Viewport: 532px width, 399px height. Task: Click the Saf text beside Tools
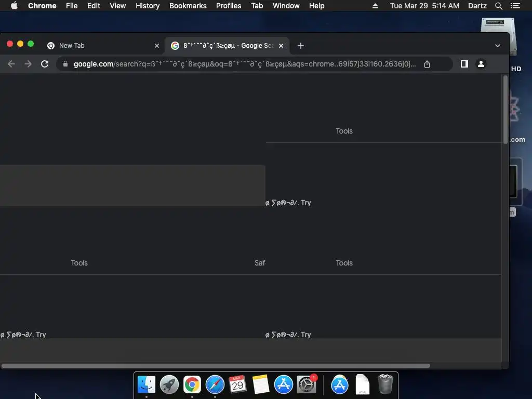[x=260, y=263]
